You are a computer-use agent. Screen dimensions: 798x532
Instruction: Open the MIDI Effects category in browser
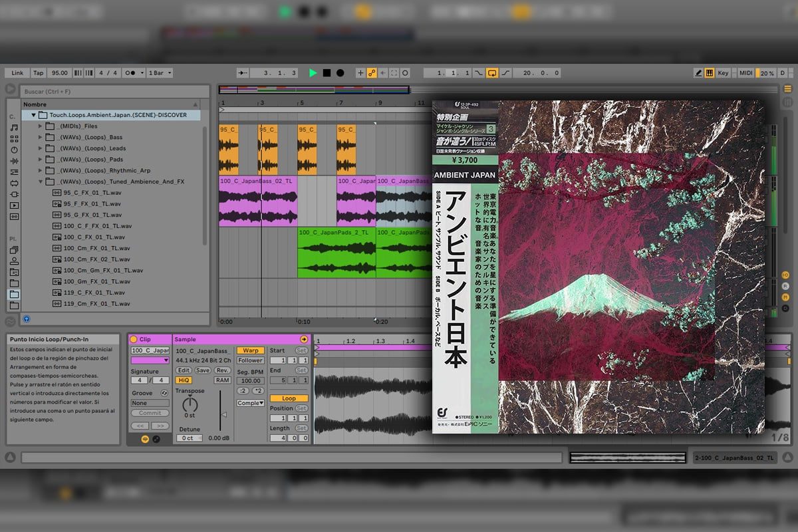click(14, 172)
